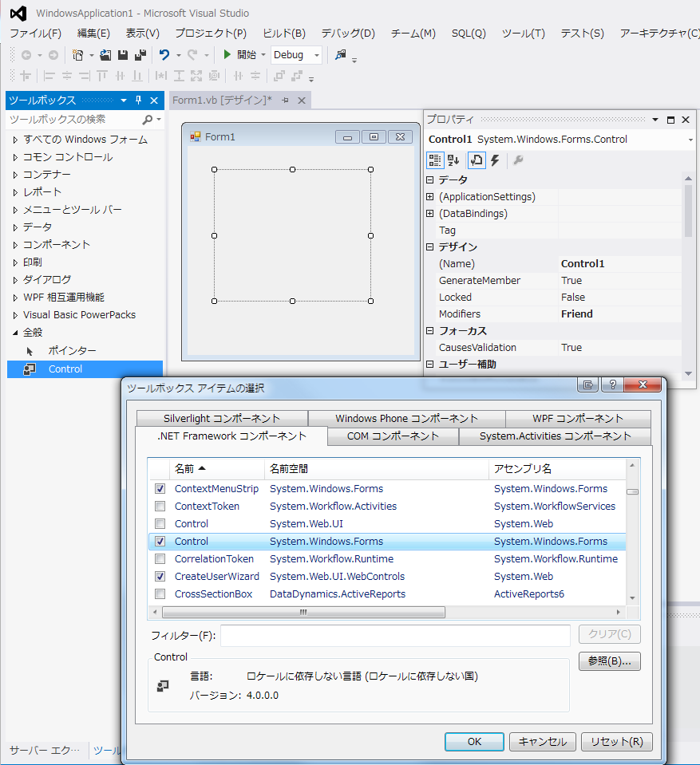Click the 参照(B)... browse button

pyautogui.click(x=610, y=661)
